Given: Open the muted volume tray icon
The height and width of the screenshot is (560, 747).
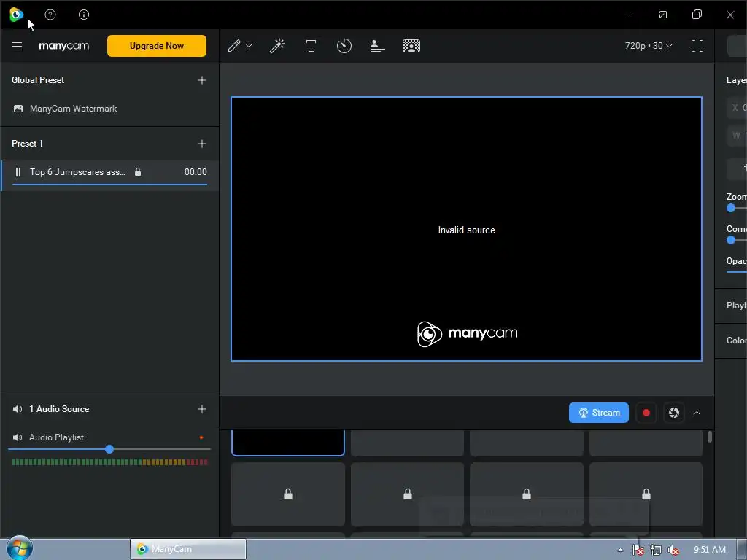Looking at the screenshot, I should (673, 550).
